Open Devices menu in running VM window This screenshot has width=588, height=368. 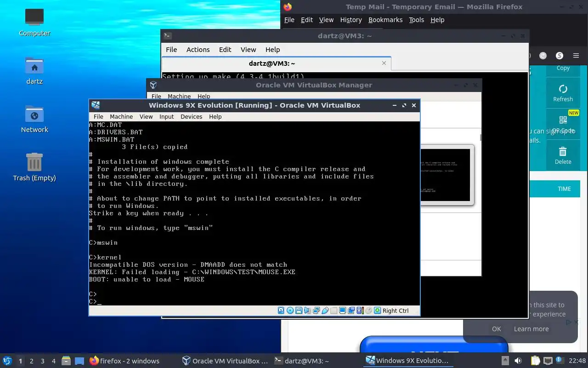(x=191, y=116)
